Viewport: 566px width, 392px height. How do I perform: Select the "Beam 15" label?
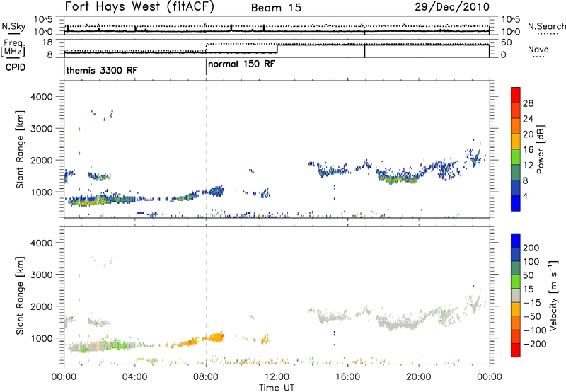(x=276, y=8)
